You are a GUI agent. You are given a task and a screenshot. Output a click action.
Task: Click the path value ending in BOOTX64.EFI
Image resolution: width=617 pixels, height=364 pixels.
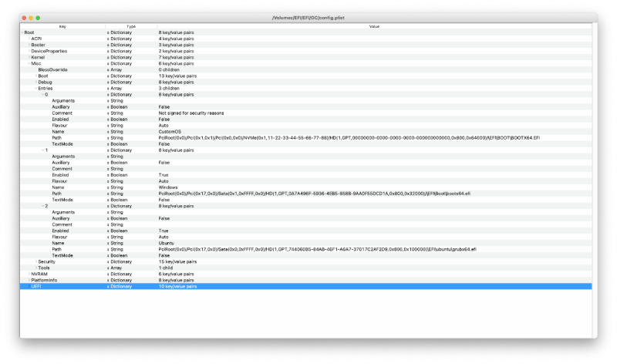tap(349, 138)
